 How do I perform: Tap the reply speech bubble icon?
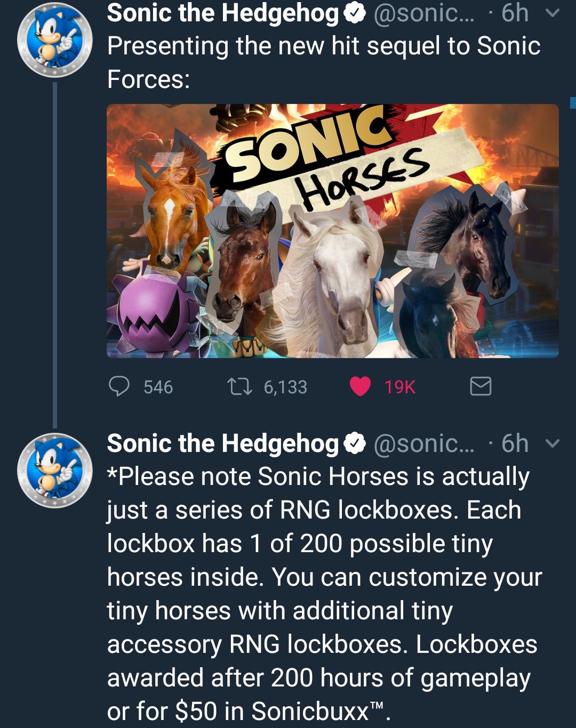point(119,386)
